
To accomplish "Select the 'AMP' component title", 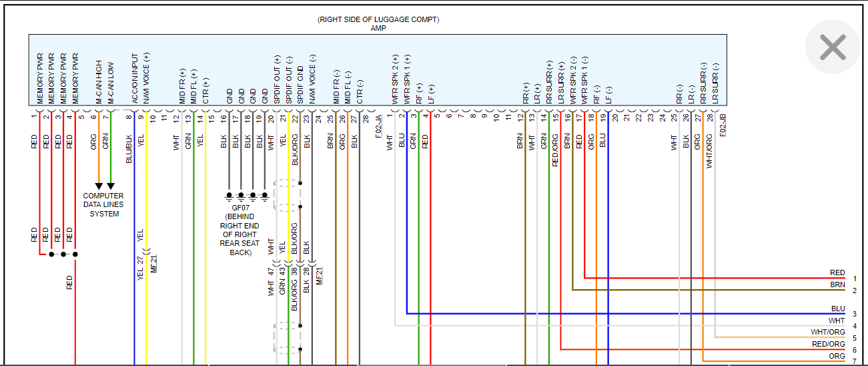I will [378, 29].
